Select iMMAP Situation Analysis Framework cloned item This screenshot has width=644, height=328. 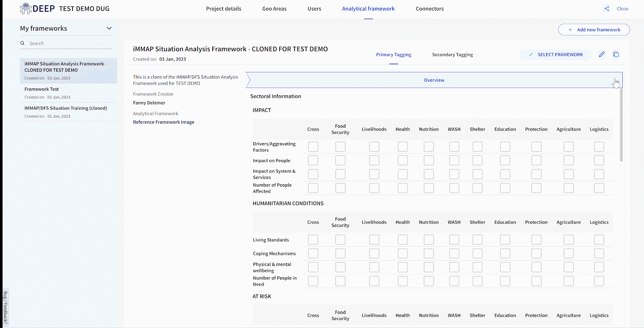tap(68, 71)
